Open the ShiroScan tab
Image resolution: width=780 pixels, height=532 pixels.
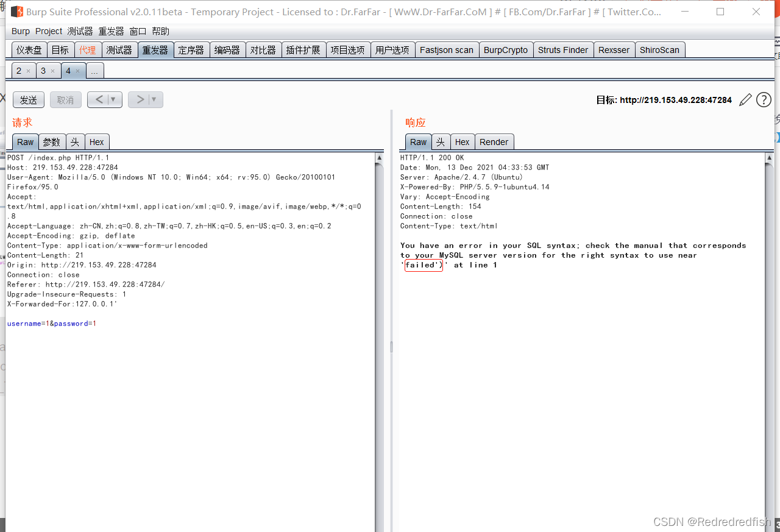click(659, 50)
